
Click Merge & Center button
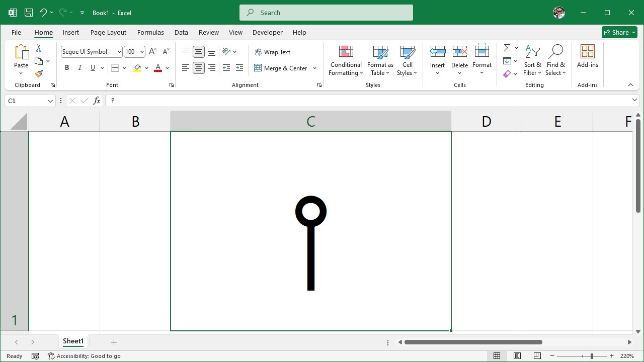tap(281, 68)
